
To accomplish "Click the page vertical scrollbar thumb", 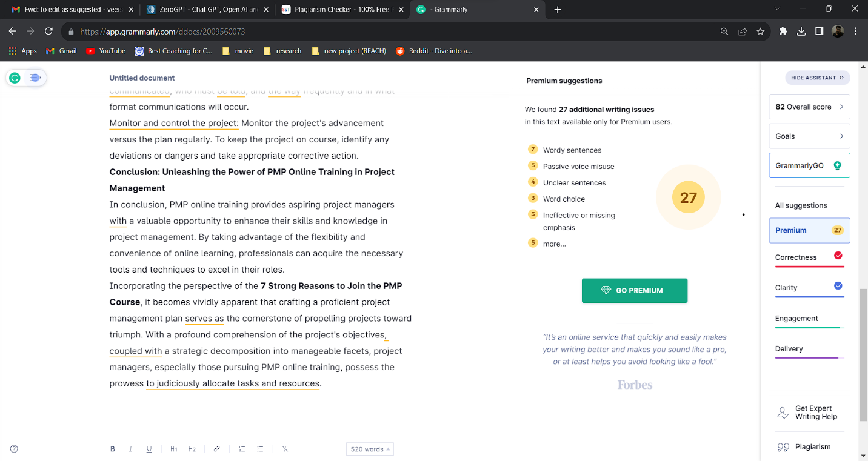I will tap(863, 355).
